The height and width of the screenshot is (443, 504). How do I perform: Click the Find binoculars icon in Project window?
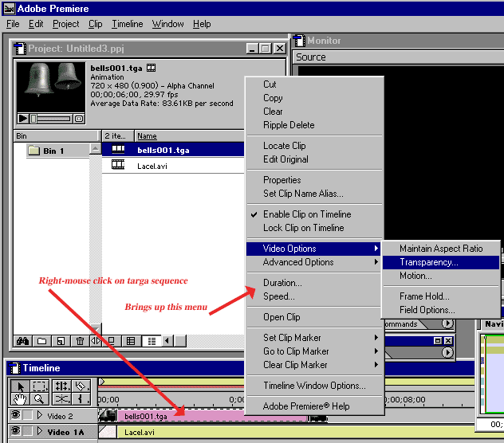pyautogui.click(x=23, y=341)
